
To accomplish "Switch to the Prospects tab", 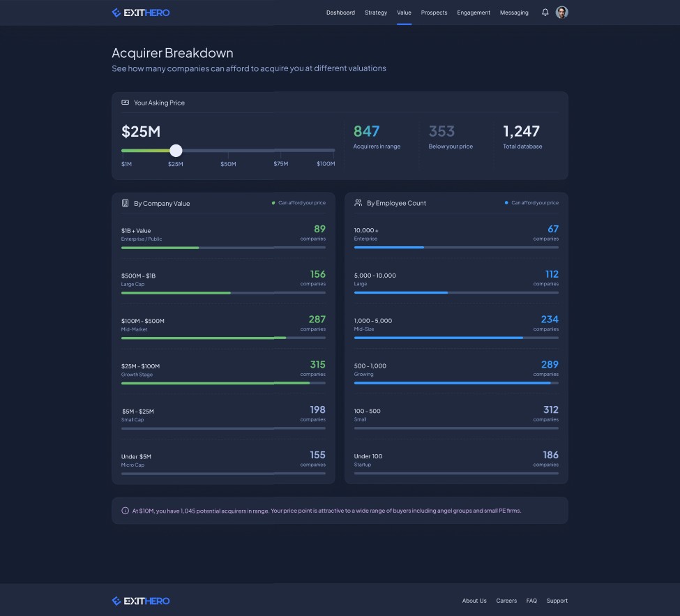I will click(434, 13).
